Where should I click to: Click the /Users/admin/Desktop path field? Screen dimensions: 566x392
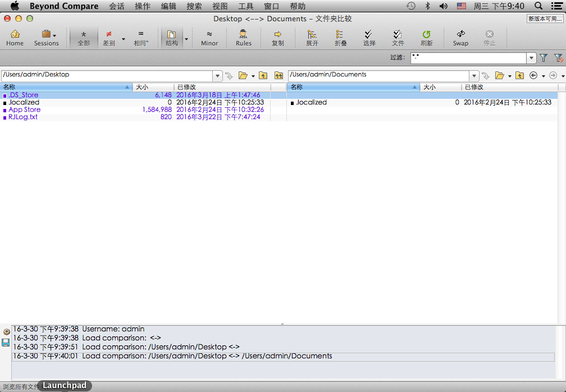(107, 76)
